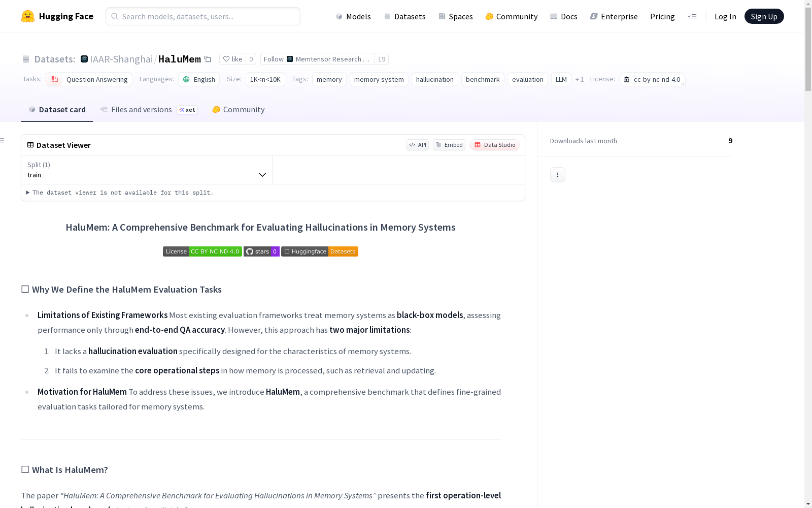
Task: Open the Pricing page
Action: (662, 16)
